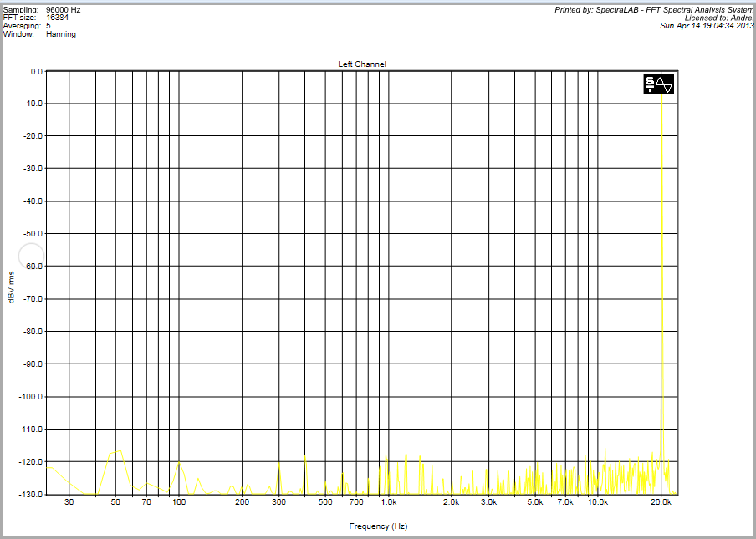Click the '-40.0' y-axis label

click(33, 201)
